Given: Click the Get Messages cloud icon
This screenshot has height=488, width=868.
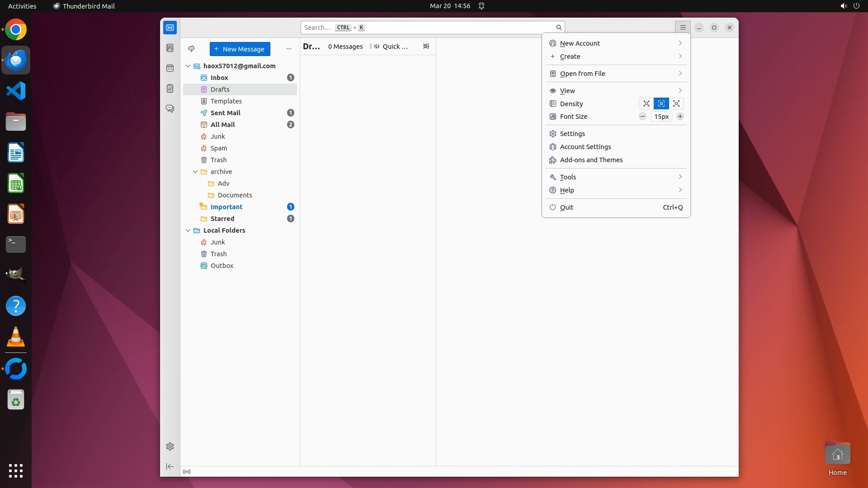Looking at the screenshot, I should tap(191, 49).
